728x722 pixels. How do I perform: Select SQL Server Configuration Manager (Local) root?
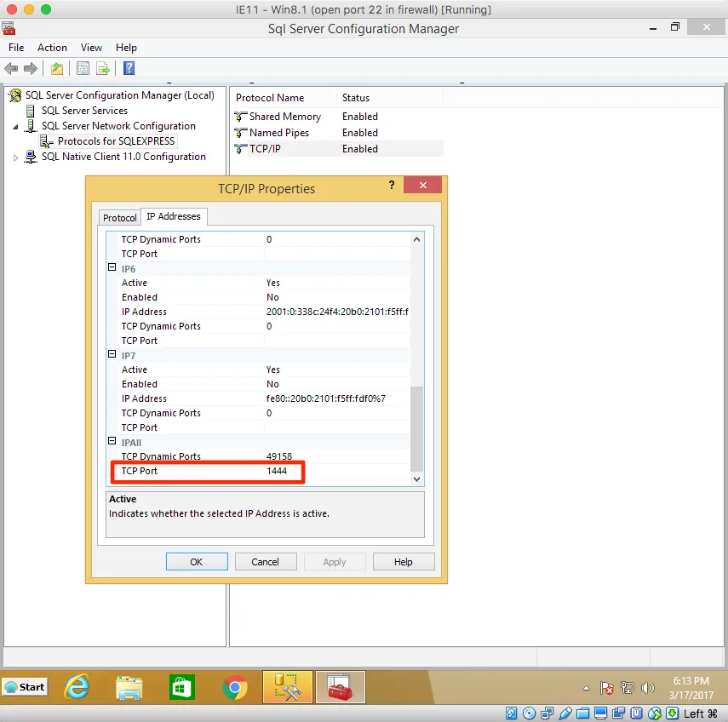[x=120, y=95]
